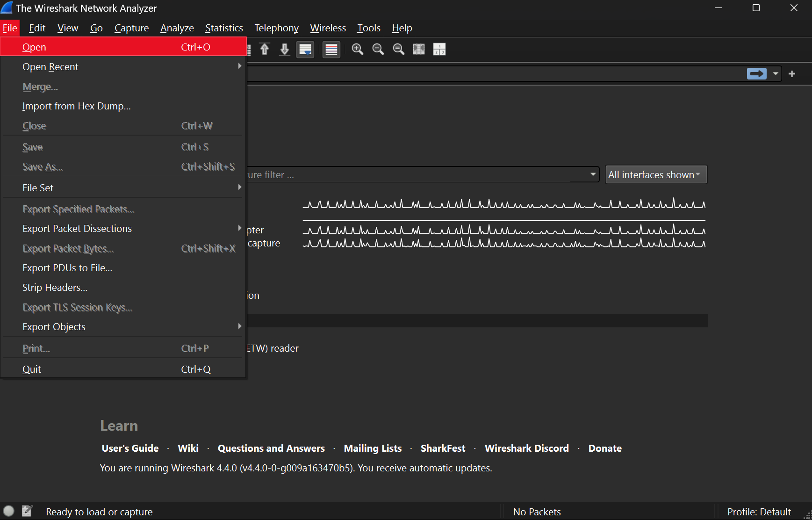Screen dimensions: 812x520
Task: Open the Wiki link
Action: [188, 448]
